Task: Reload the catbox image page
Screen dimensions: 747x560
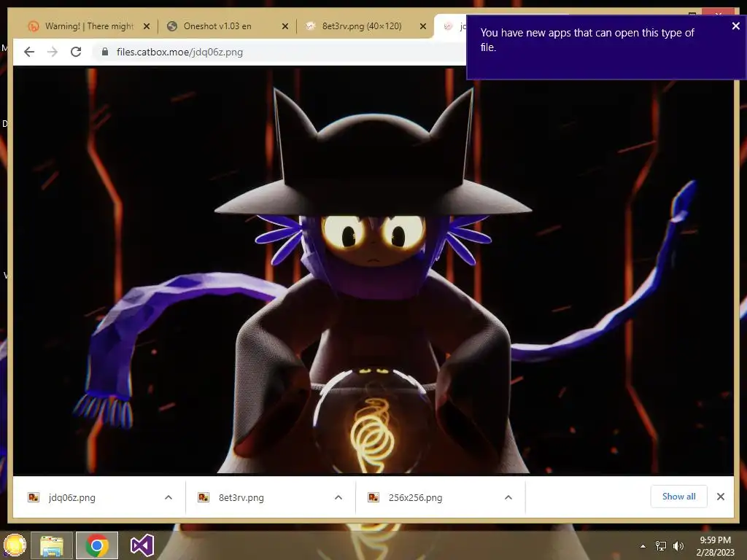Action: [76, 52]
